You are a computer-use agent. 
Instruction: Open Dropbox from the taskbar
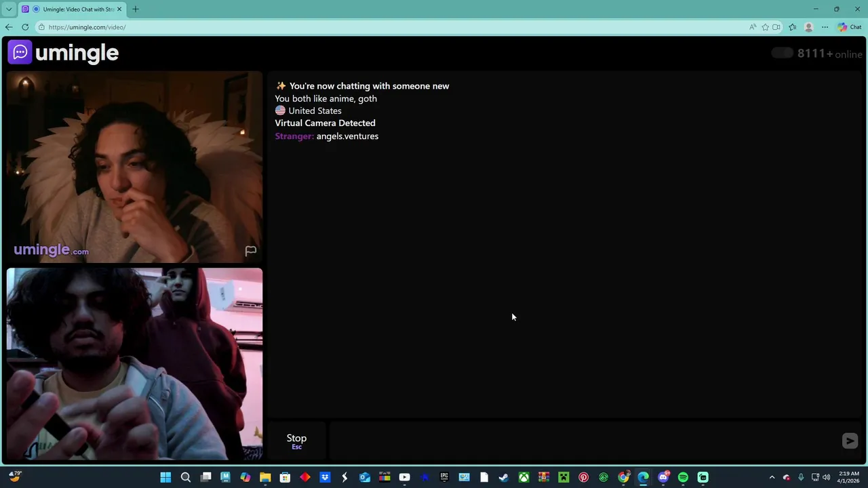(x=325, y=477)
